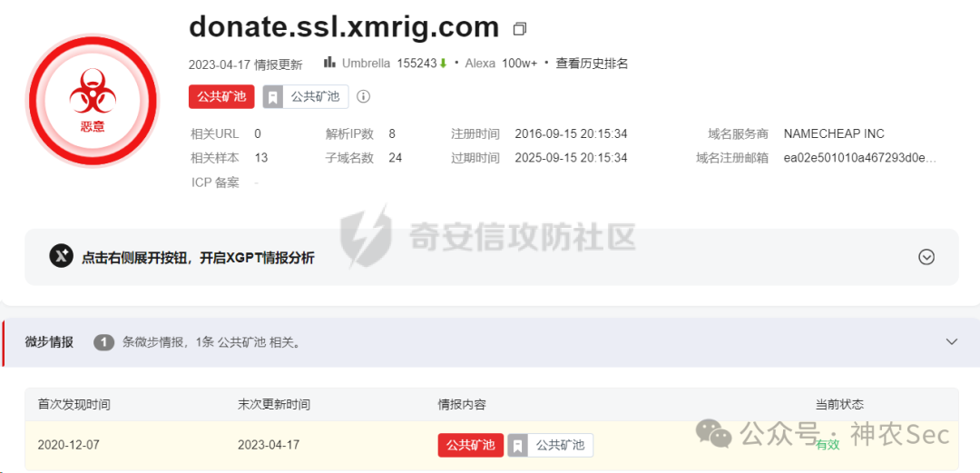
Task: Click the Umbrella ranking bar chart icon
Action: pyautogui.click(x=330, y=63)
